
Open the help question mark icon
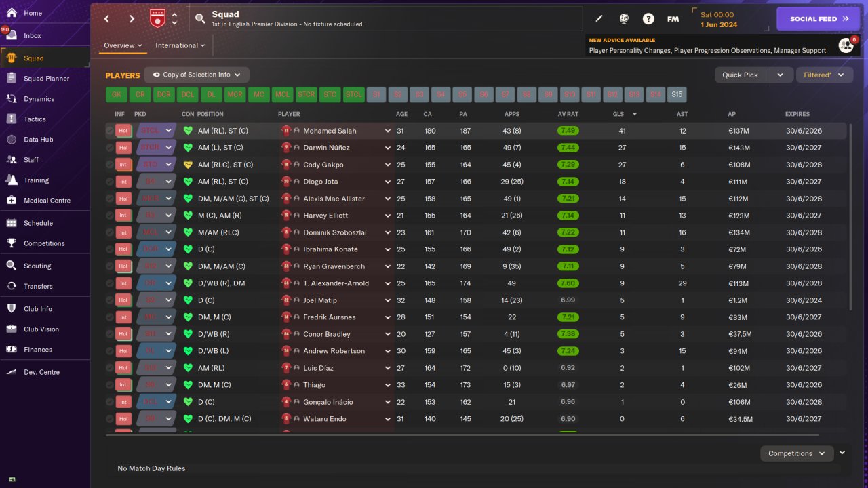pyautogui.click(x=648, y=19)
